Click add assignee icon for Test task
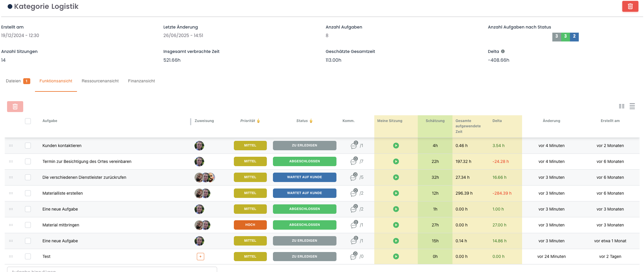 tap(200, 257)
